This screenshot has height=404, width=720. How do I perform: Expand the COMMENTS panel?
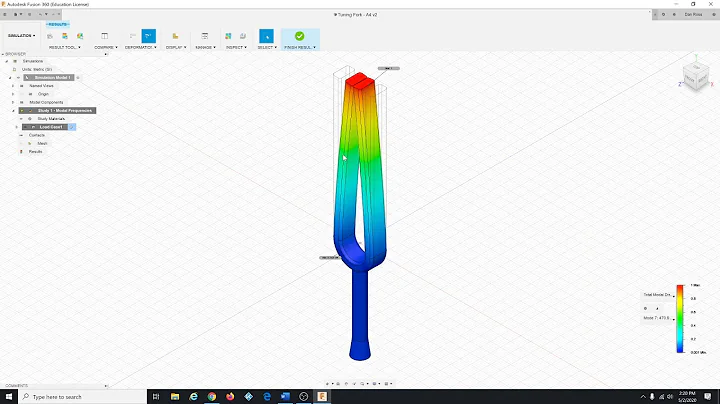pos(106,386)
